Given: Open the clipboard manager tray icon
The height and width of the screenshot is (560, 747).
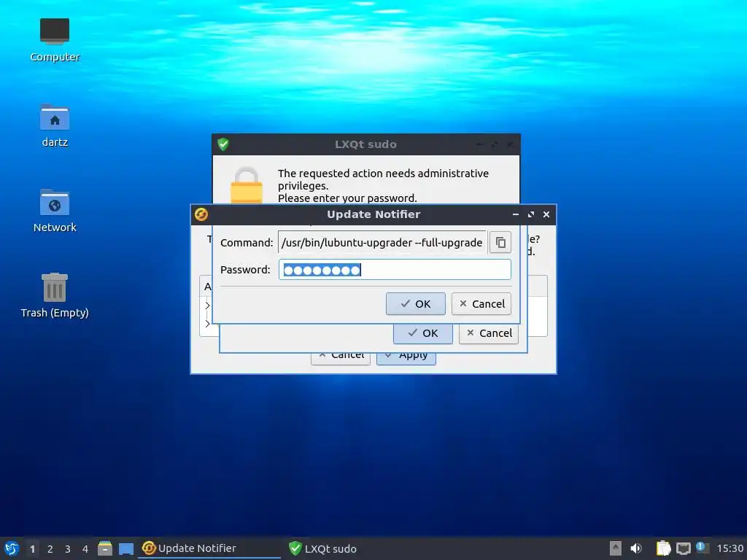Looking at the screenshot, I should tap(663, 548).
